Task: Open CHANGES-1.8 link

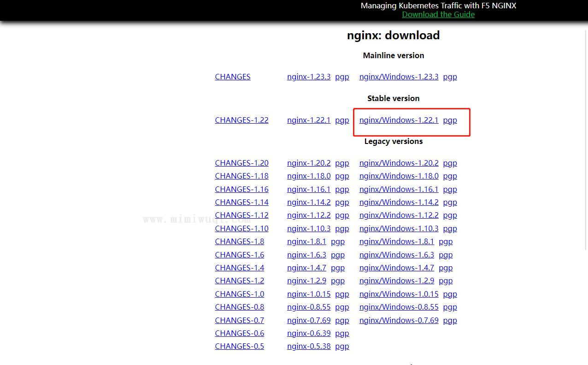Action: (x=239, y=241)
